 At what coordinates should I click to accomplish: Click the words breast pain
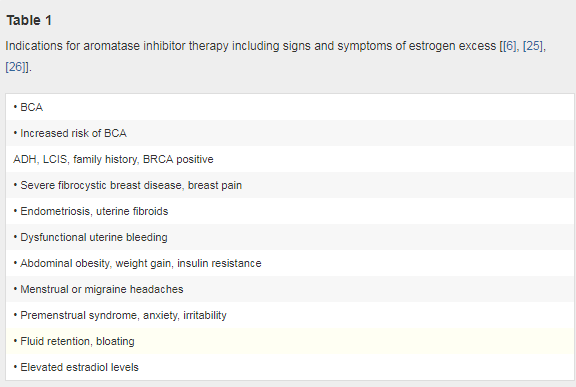215,185
